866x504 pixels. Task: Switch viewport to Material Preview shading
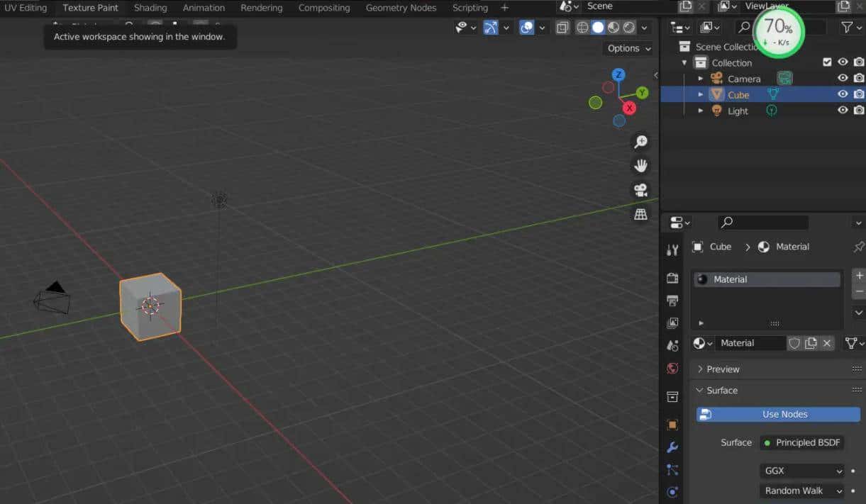click(613, 27)
